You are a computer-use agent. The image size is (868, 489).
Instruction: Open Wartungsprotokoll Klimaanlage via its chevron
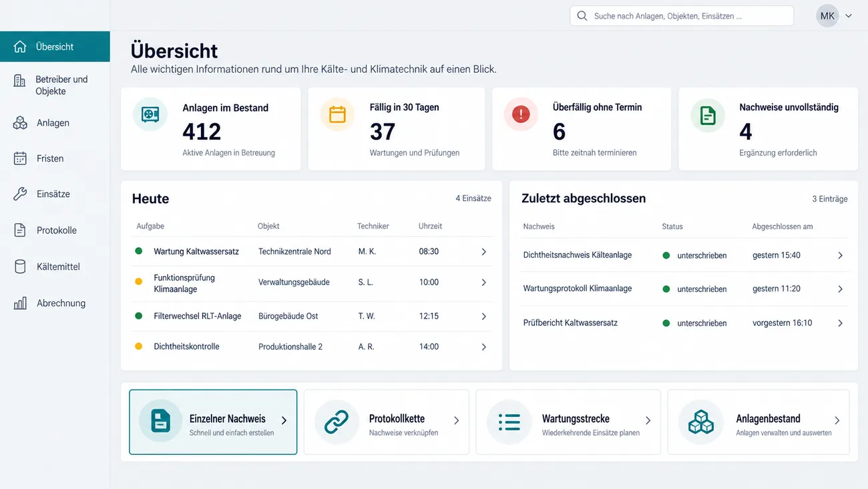(840, 289)
